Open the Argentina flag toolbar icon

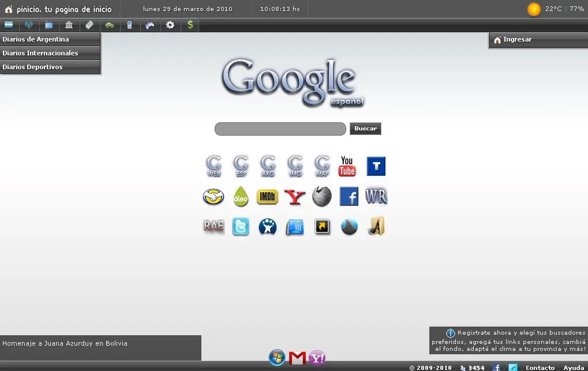click(x=9, y=25)
